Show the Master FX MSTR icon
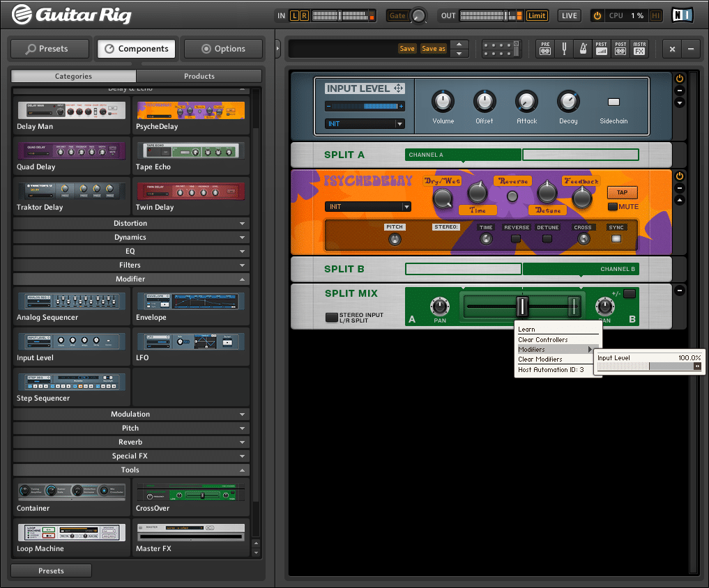This screenshot has height=588, width=709. (639, 48)
